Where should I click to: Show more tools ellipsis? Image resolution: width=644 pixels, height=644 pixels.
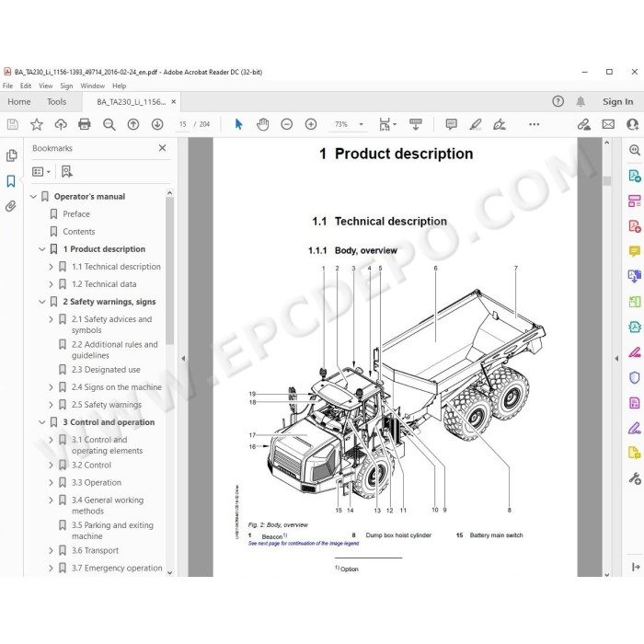[534, 124]
